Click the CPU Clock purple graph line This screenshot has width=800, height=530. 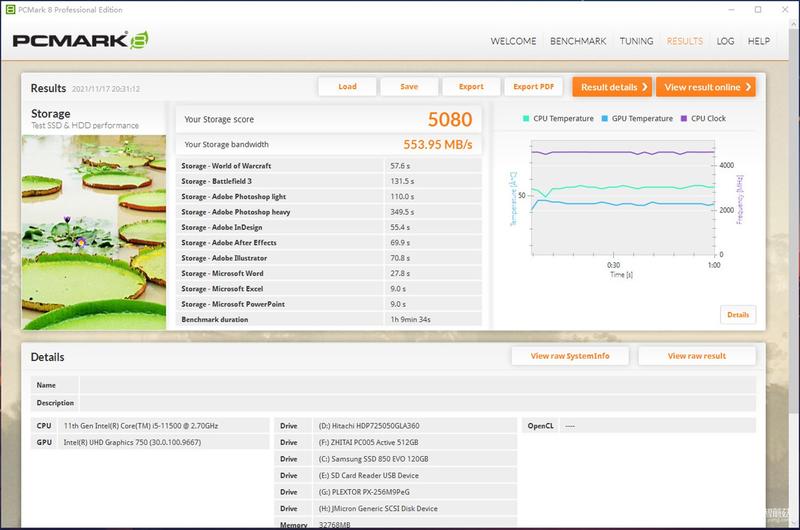(x=622, y=152)
